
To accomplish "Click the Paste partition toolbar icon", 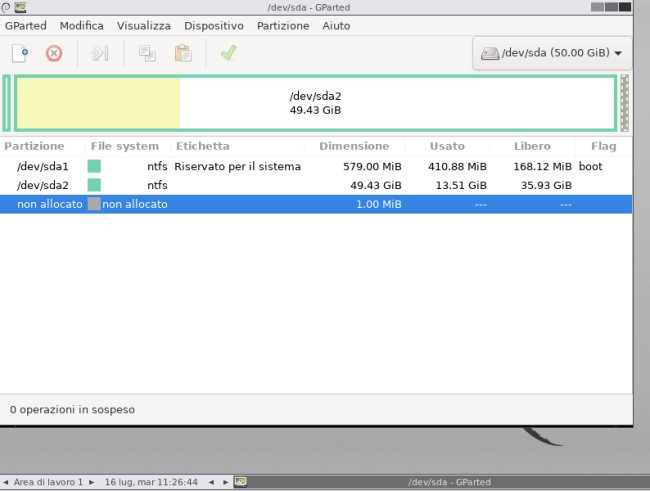I will 182,54.
